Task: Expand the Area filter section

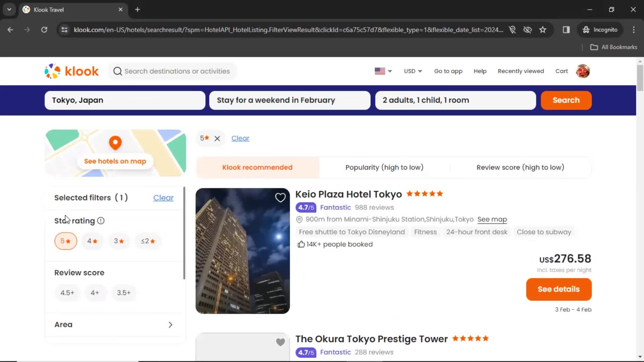Action: pos(114,324)
